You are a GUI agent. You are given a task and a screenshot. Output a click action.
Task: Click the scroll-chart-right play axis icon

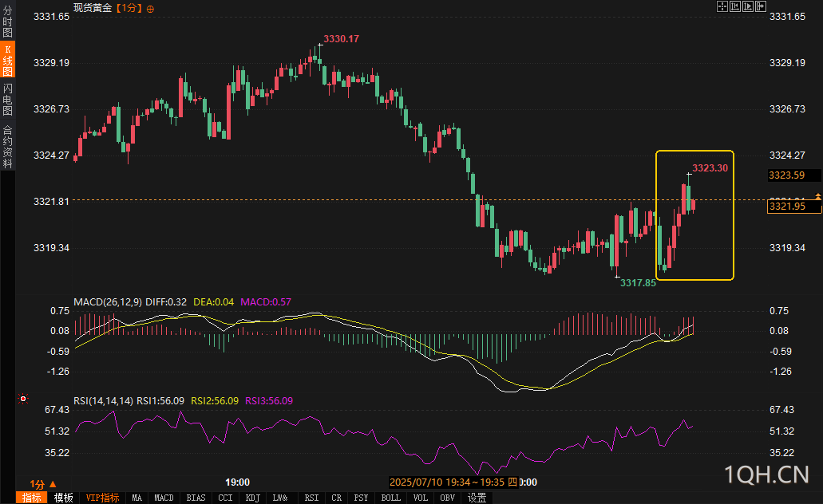[748, 7]
